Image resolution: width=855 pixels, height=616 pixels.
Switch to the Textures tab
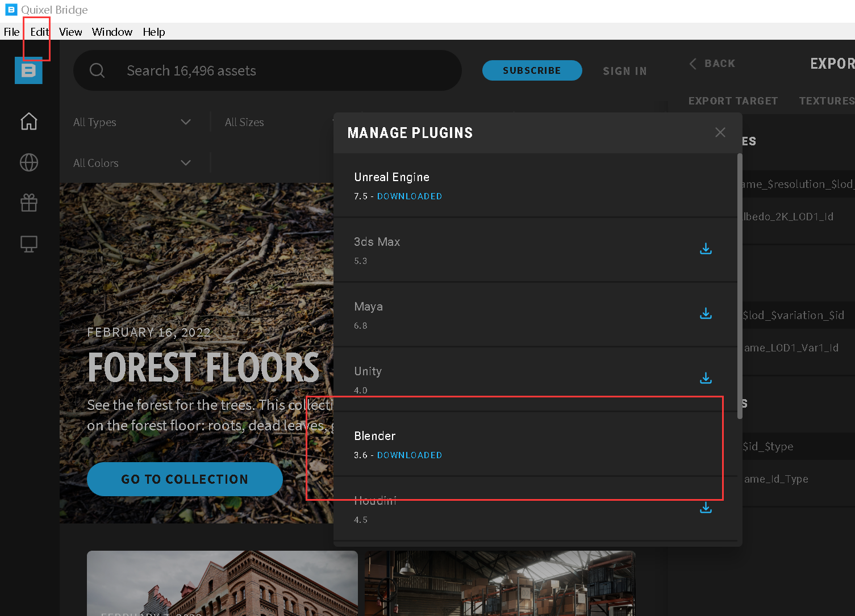[827, 100]
